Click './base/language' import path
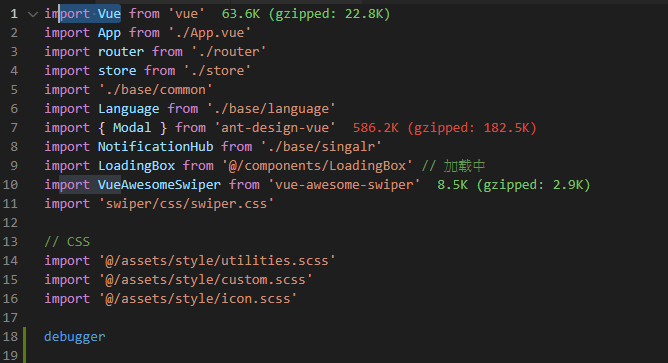The width and height of the screenshot is (668, 363). (271, 109)
